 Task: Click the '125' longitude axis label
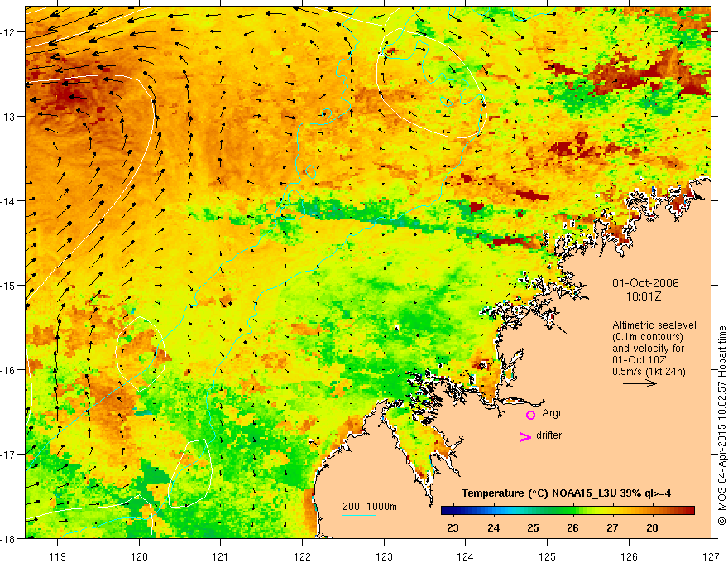pyautogui.click(x=548, y=556)
